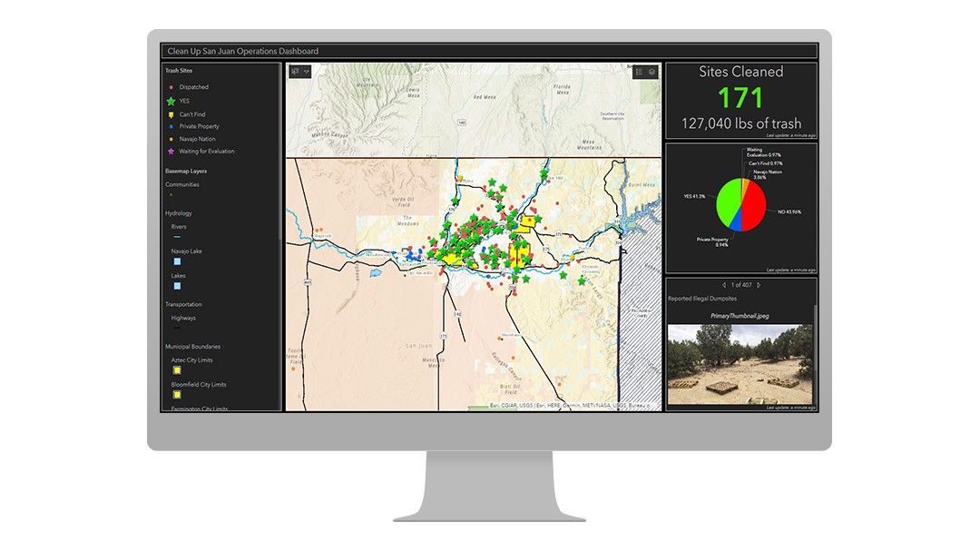Click the 1 of 407 record counter
This screenshot has width=980, height=551.
pos(741,285)
